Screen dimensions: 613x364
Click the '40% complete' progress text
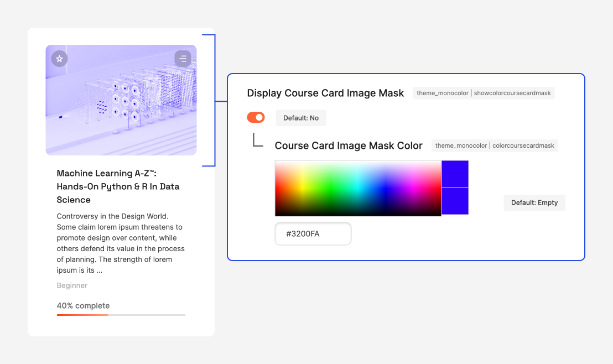(x=83, y=305)
